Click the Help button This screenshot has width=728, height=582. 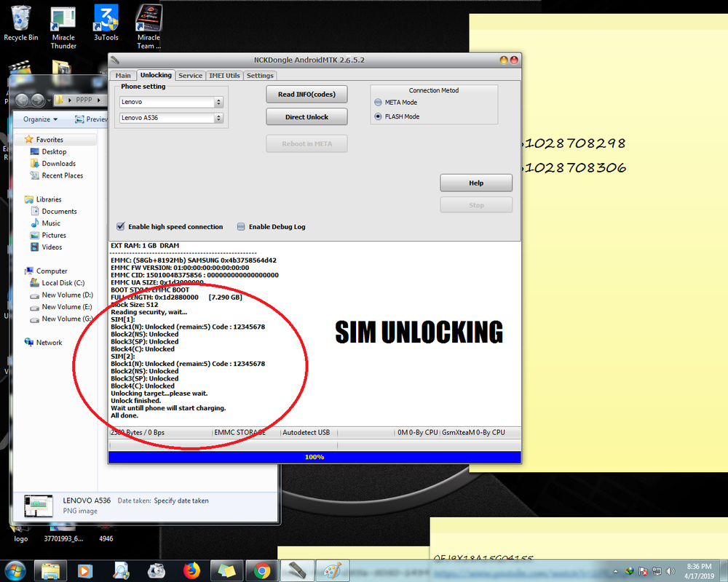pos(476,183)
